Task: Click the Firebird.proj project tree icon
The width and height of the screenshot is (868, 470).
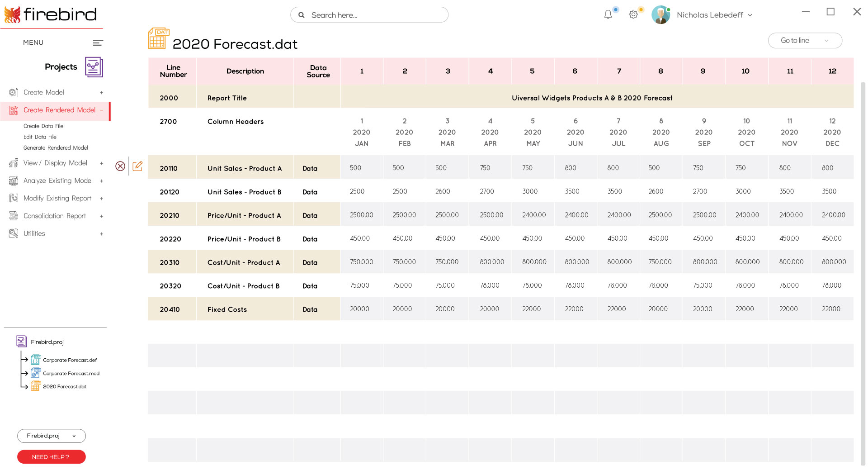Action: 21,342
